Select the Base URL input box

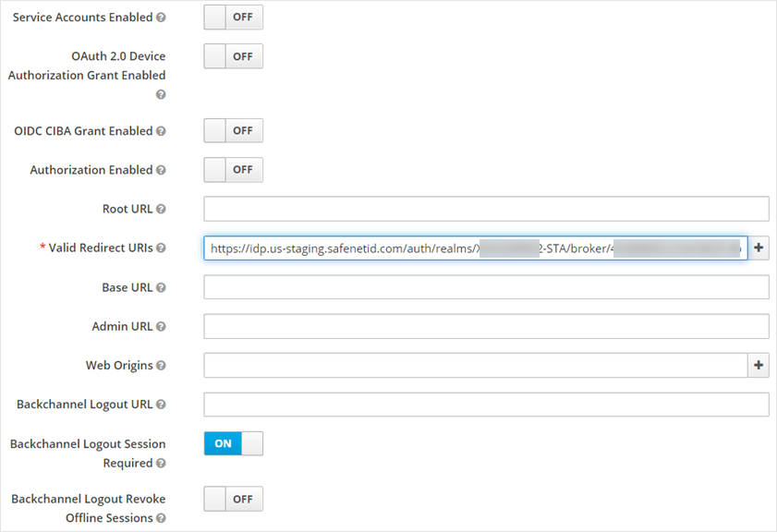coord(486,287)
